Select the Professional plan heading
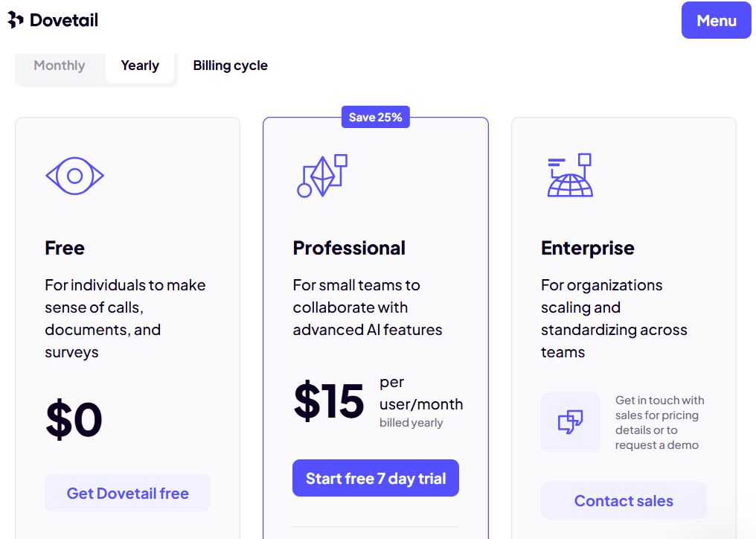This screenshot has height=539, width=756. click(349, 248)
